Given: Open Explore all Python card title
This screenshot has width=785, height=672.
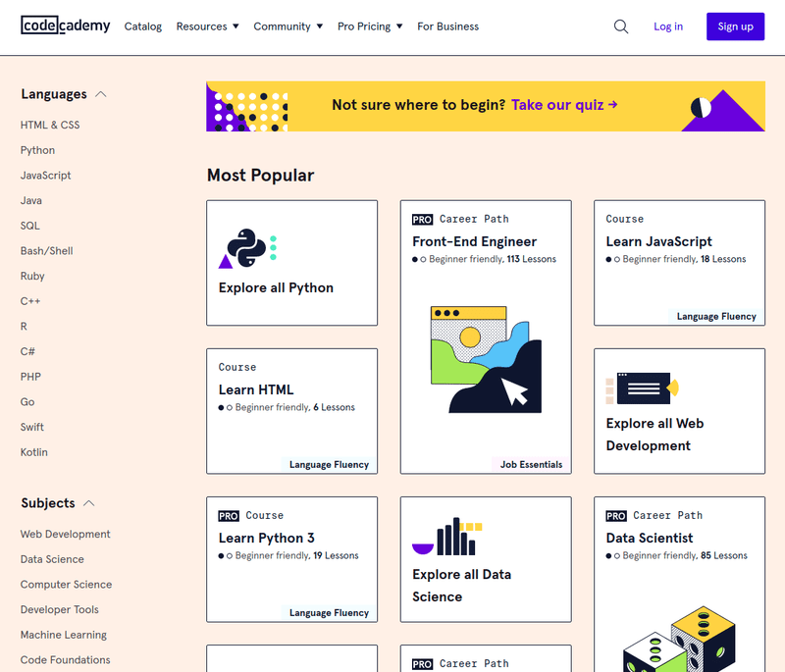Looking at the screenshot, I should [276, 287].
